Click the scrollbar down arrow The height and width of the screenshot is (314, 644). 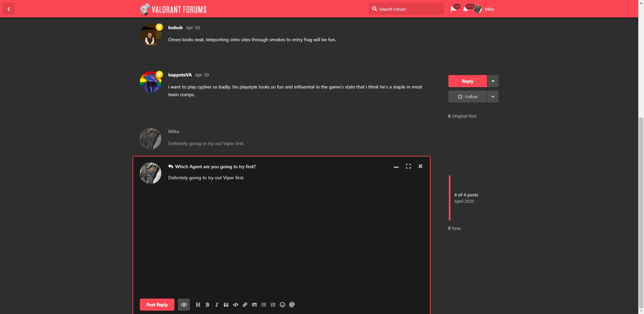641,311
